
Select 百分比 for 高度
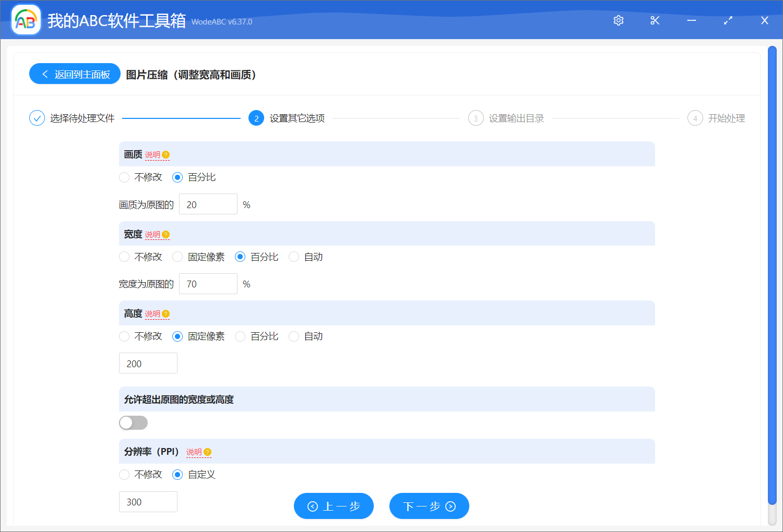240,336
